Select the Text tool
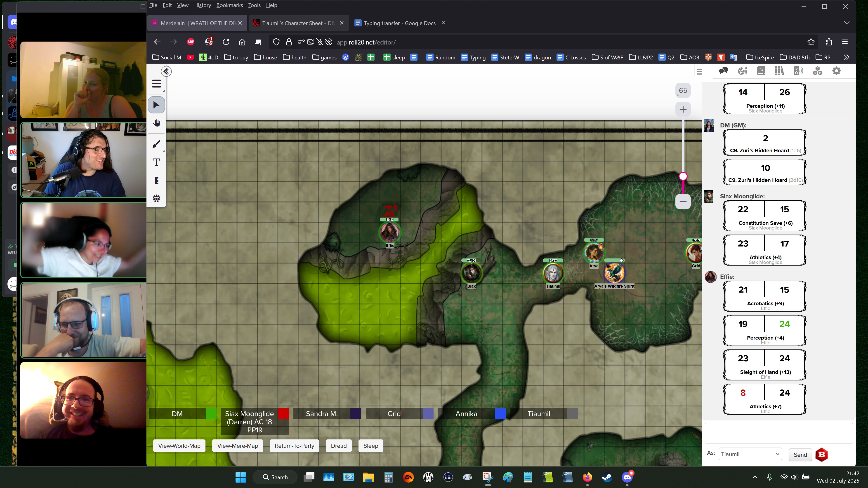Viewport: 868px width, 488px height. (x=156, y=162)
